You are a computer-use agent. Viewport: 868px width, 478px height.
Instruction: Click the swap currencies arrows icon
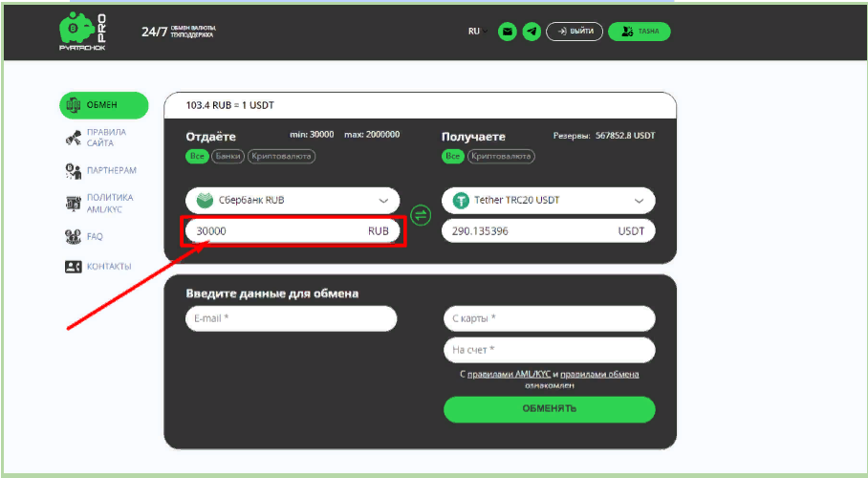[420, 215]
